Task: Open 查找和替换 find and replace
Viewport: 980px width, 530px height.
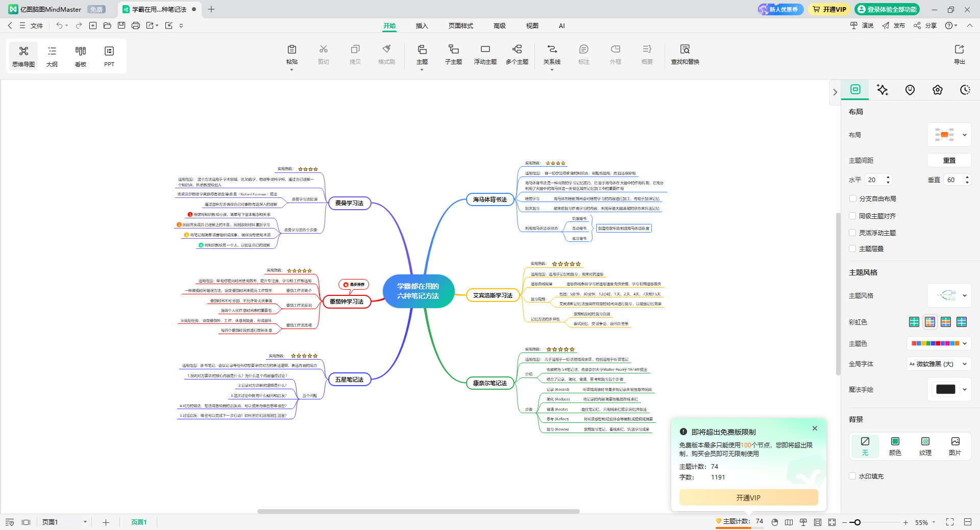Action: pyautogui.click(x=685, y=54)
